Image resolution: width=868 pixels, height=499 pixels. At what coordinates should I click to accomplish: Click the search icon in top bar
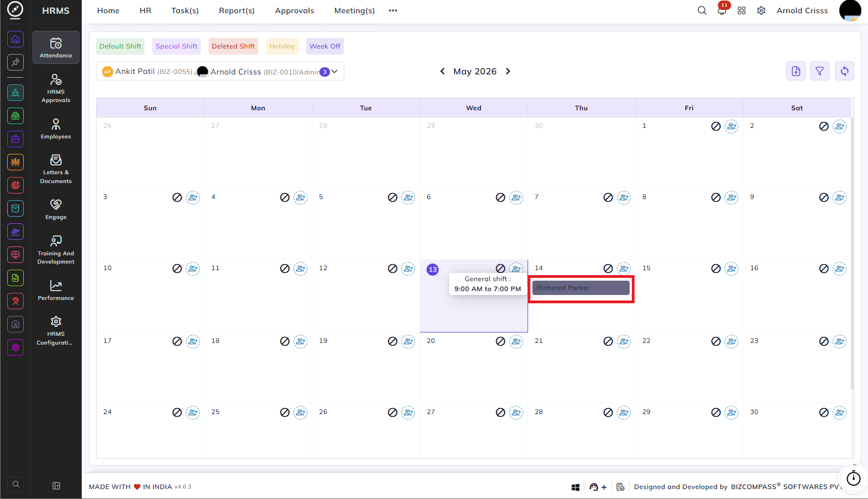point(702,10)
